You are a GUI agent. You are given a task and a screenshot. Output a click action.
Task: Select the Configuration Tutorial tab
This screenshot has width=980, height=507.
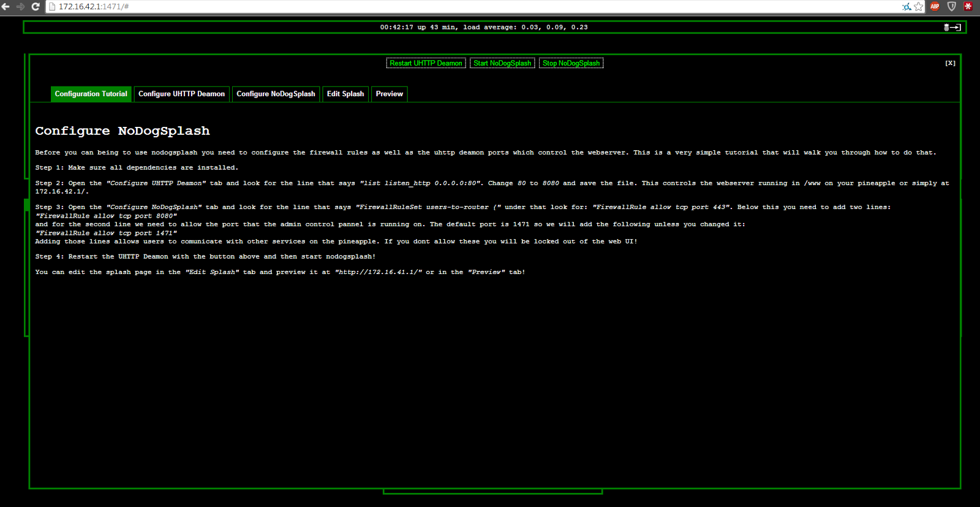coord(91,94)
